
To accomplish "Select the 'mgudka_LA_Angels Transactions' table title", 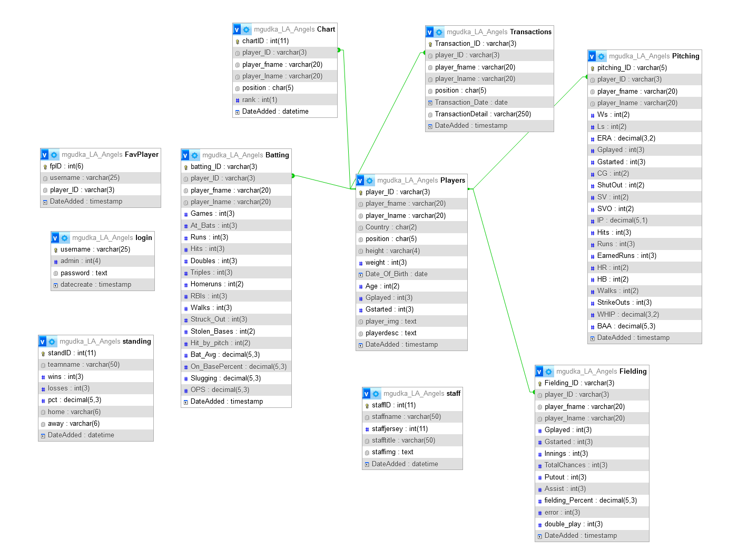I will (x=499, y=32).
